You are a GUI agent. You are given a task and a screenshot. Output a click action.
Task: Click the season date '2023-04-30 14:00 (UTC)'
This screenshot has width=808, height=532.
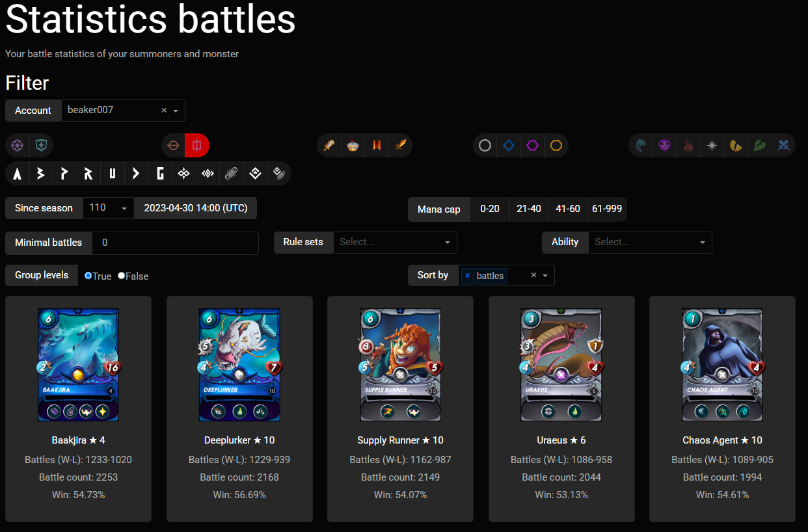tap(195, 208)
